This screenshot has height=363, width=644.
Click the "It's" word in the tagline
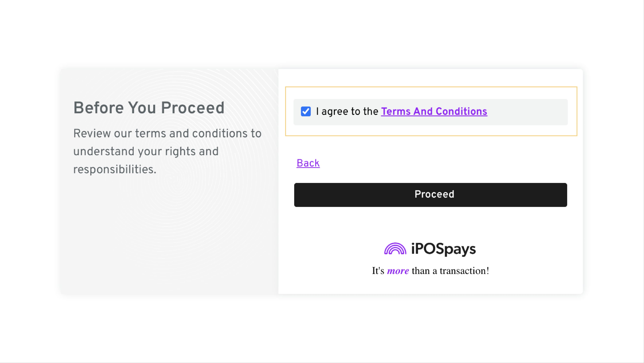pyautogui.click(x=378, y=271)
